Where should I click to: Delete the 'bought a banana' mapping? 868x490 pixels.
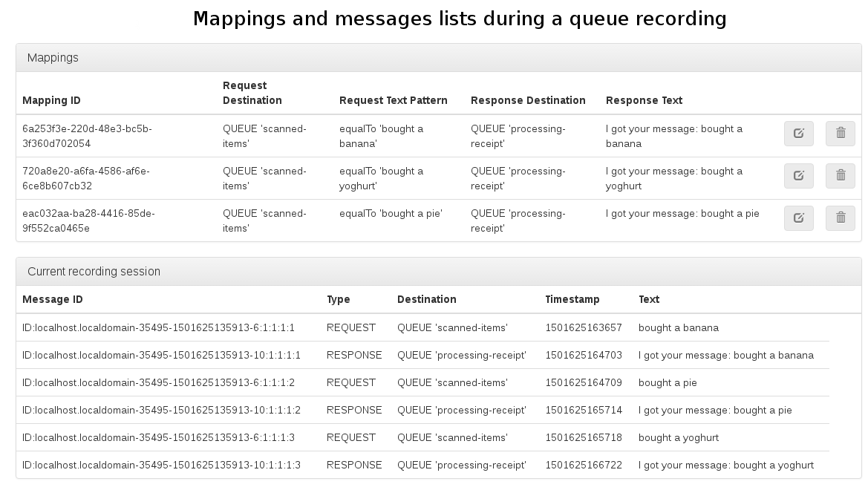coord(840,134)
